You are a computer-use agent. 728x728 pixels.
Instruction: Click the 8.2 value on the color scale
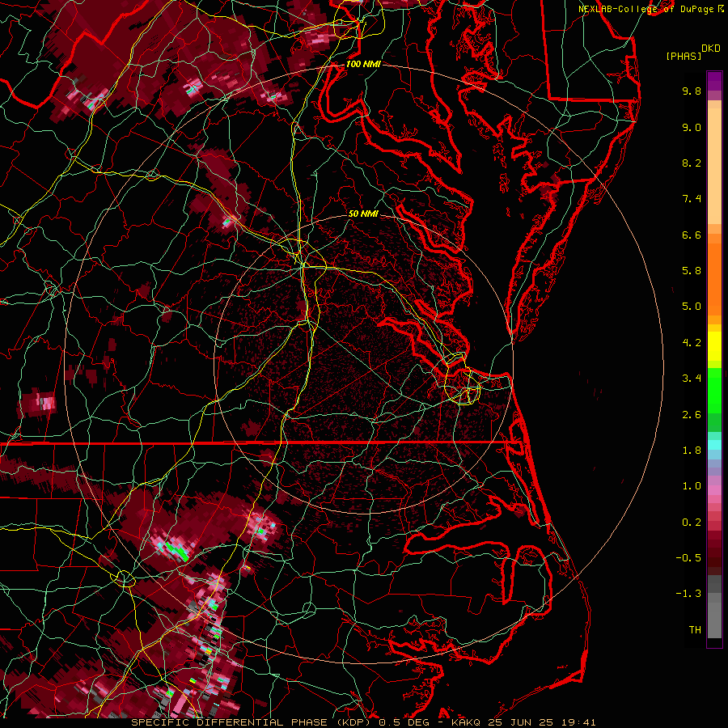[692, 163]
